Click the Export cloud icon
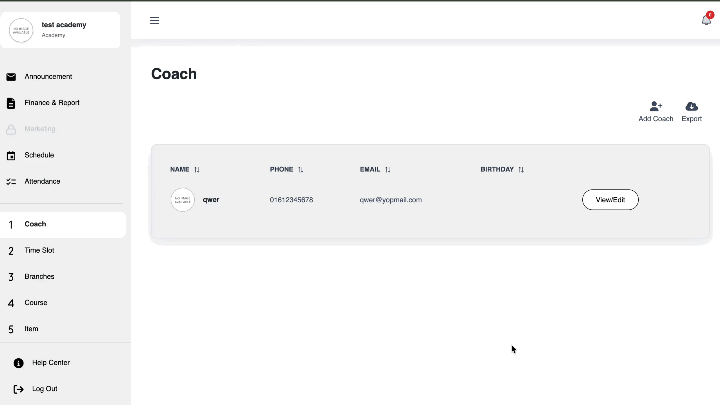 pos(691,106)
